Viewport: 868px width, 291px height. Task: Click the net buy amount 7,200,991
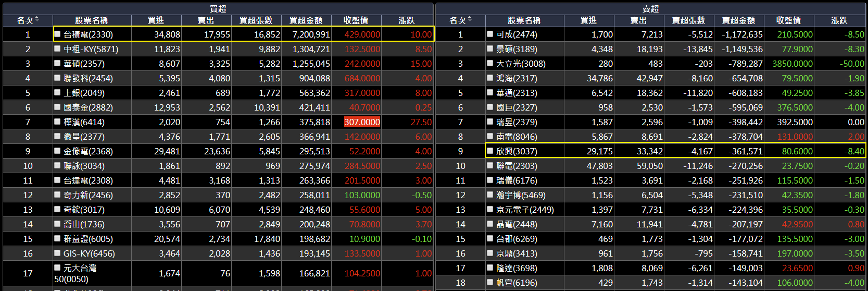[x=311, y=34]
